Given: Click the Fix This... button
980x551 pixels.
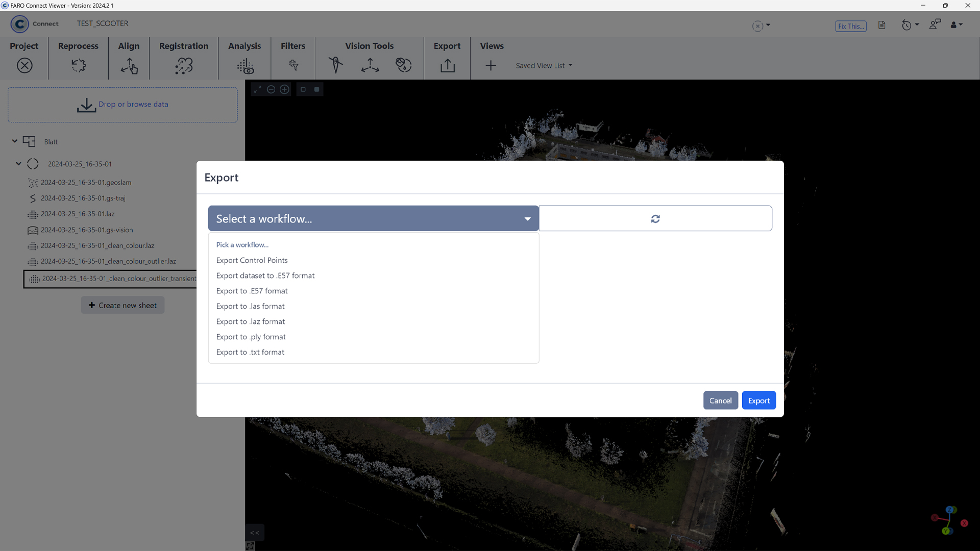Looking at the screenshot, I should [x=850, y=26].
